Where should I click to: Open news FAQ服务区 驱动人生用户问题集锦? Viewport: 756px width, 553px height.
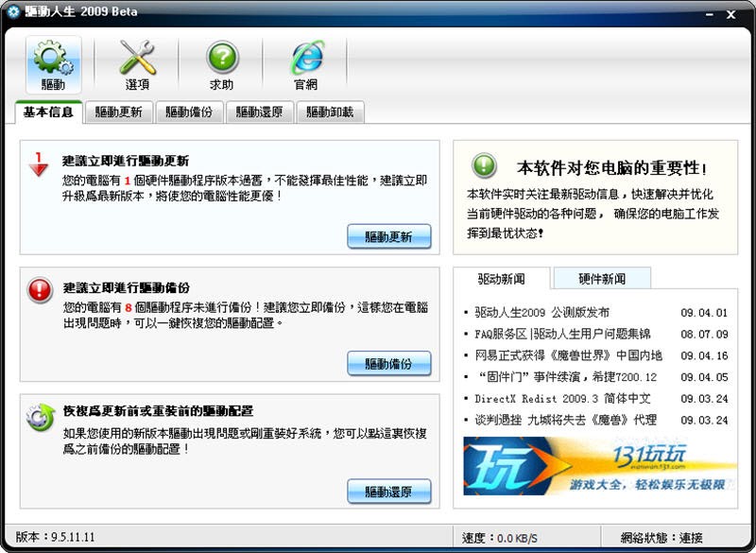pyautogui.click(x=562, y=334)
